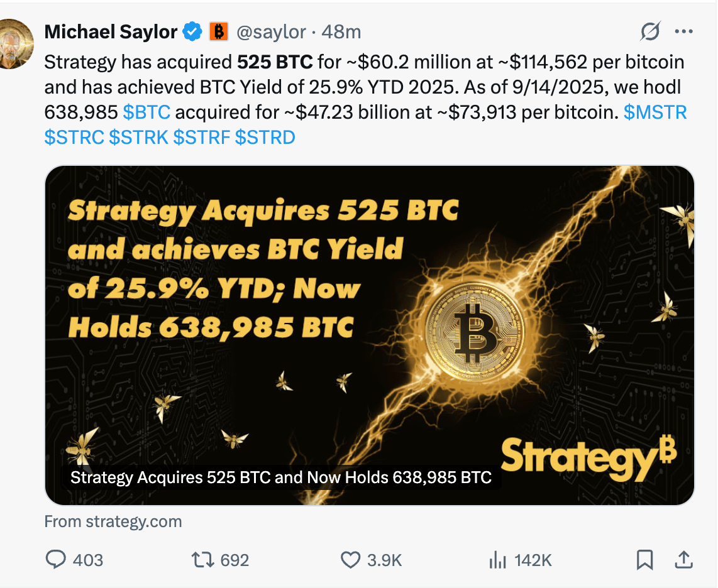The image size is (718, 588).
Task: Bookmark this post
Action: pyautogui.click(x=644, y=560)
